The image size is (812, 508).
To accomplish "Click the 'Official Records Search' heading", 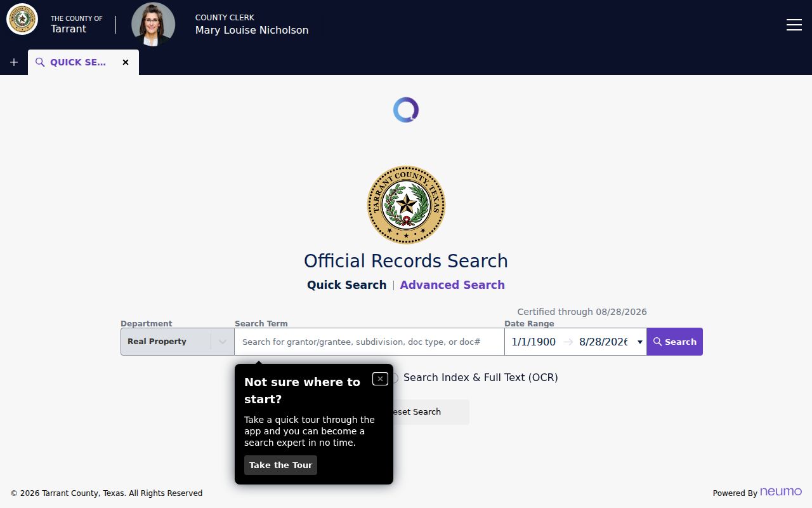I will tap(406, 261).
